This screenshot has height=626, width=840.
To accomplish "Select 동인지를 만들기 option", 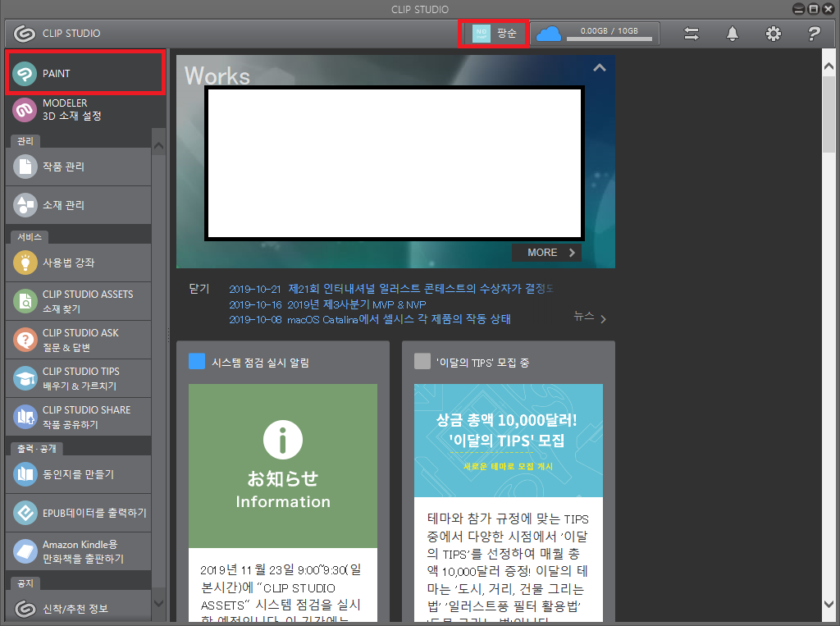I will point(78,474).
